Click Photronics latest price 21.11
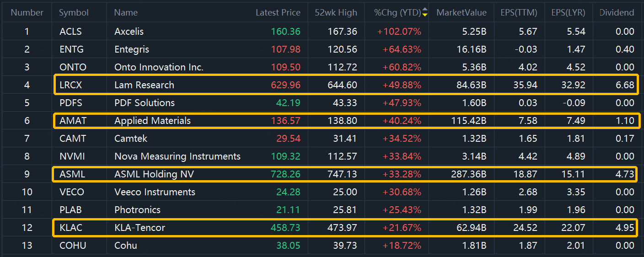The width and height of the screenshot is (644, 257). click(x=289, y=210)
